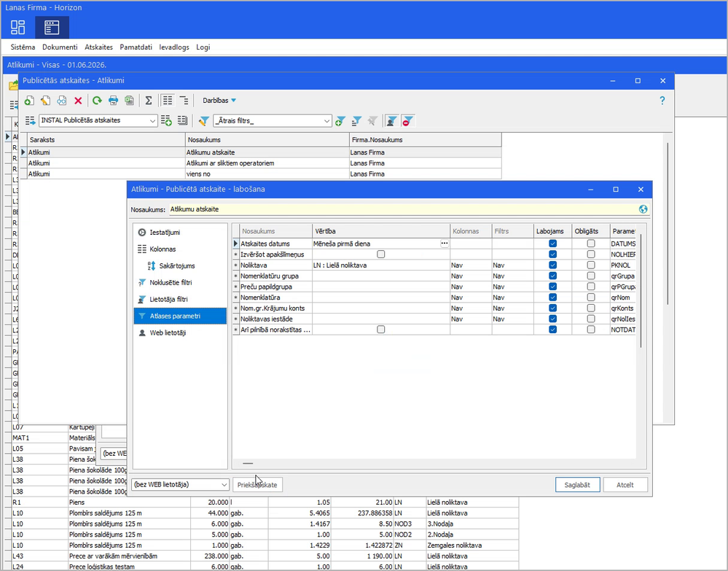728x571 pixels.
Task: Open the Atskaites menu
Action: pyautogui.click(x=98, y=47)
